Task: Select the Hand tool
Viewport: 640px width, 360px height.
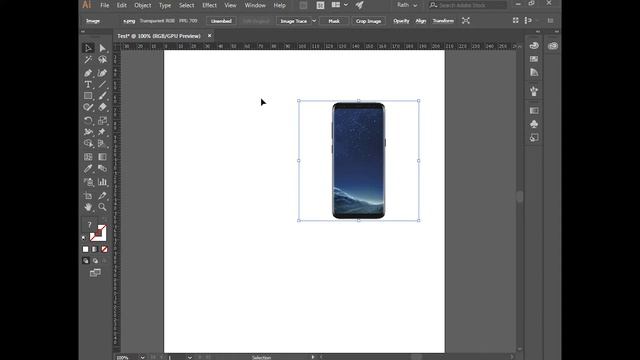Action: pos(88,207)
